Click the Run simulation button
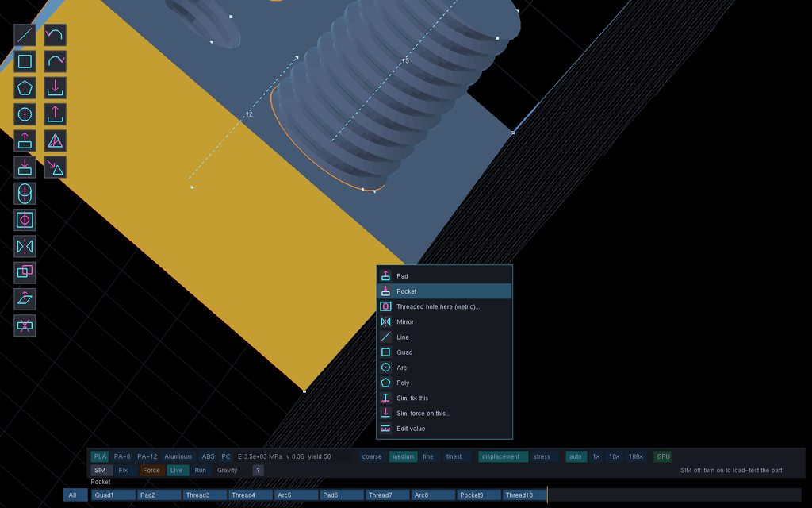This screenshot has width=812, height=508. pos(201,470)
